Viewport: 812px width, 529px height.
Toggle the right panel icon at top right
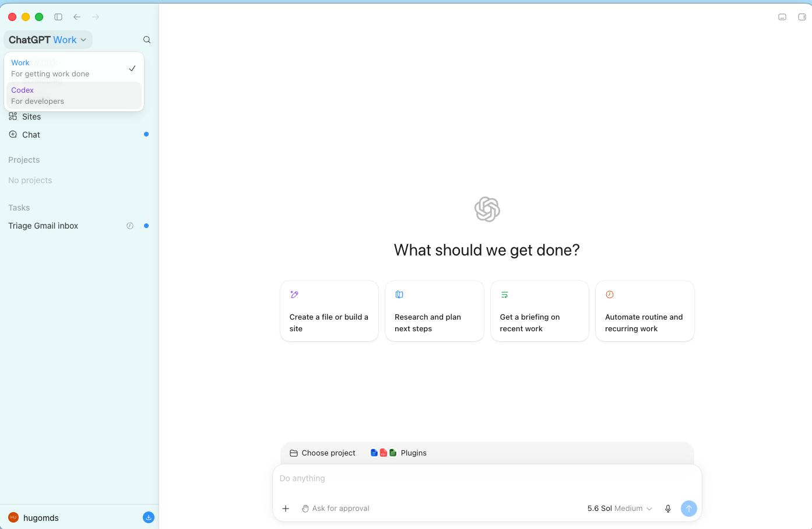(x=802, y=17)
